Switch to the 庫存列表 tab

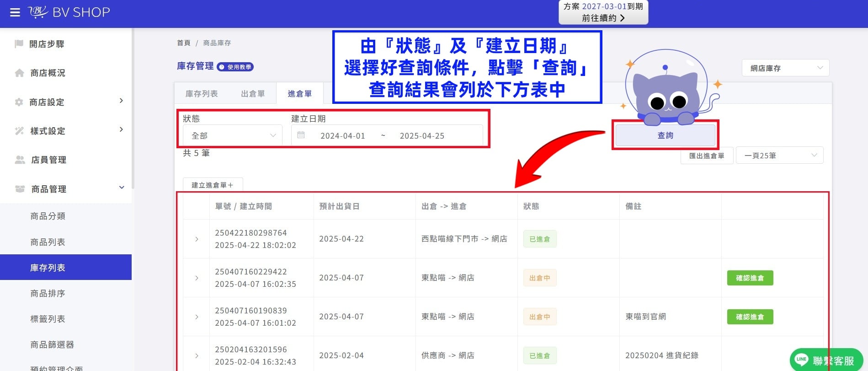pos(202,94)
